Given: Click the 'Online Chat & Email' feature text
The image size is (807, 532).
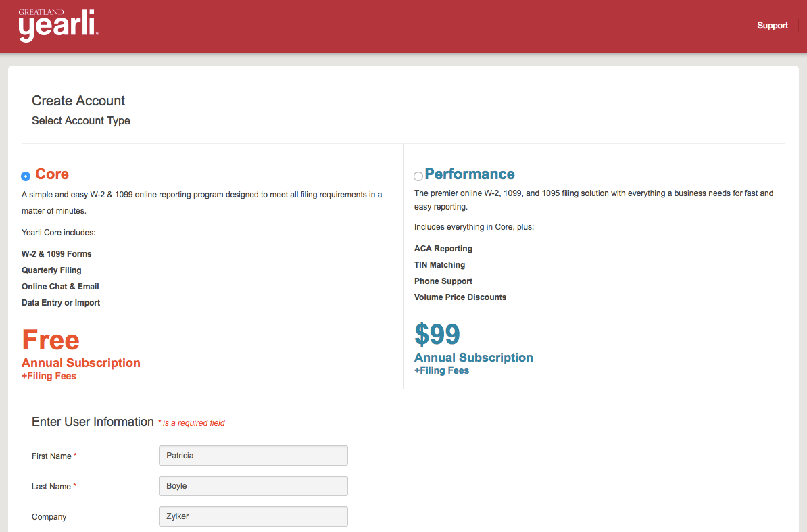Looking at the screenshot, I should tap(60, 286).
